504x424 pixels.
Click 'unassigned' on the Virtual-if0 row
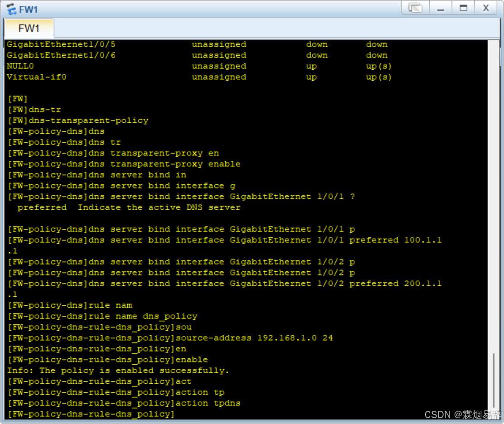(x=219, y=77)
